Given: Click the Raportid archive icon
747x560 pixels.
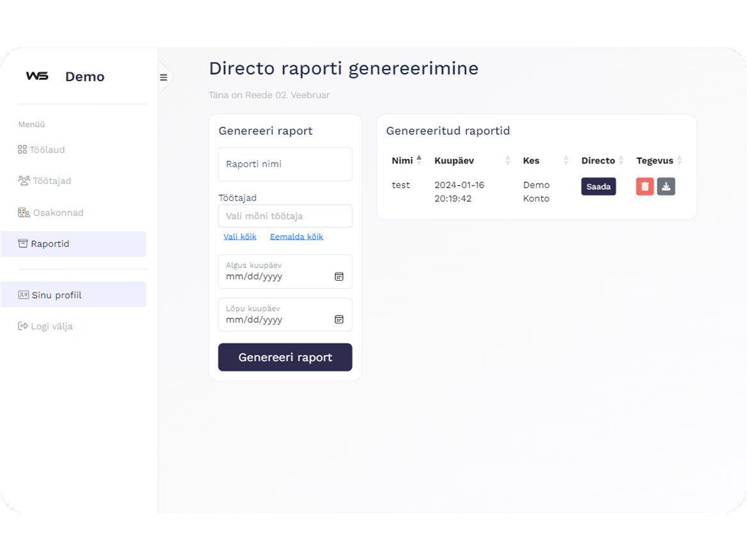Looking at the screenshot, I should (23, 244).
